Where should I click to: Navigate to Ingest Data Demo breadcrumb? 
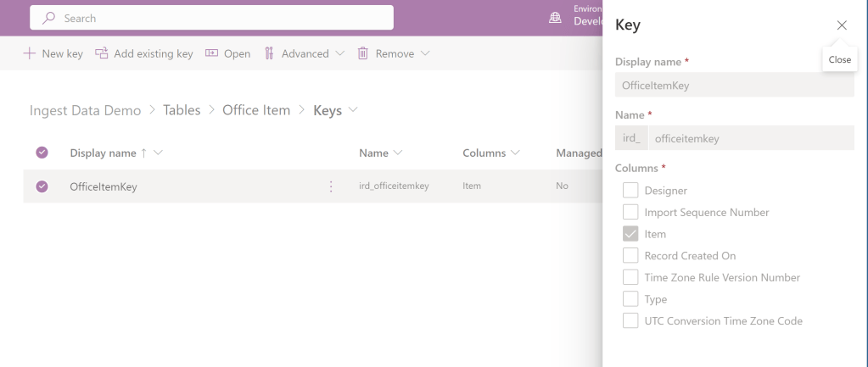85,110
